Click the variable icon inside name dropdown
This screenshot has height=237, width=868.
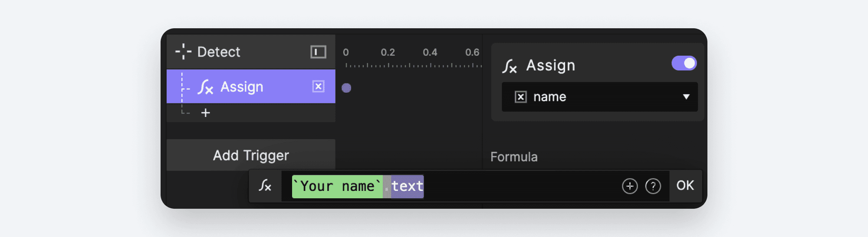521,97
